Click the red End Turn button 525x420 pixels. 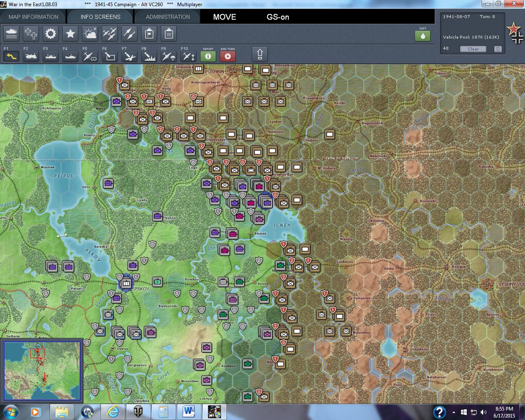click(x=228, y=56)
